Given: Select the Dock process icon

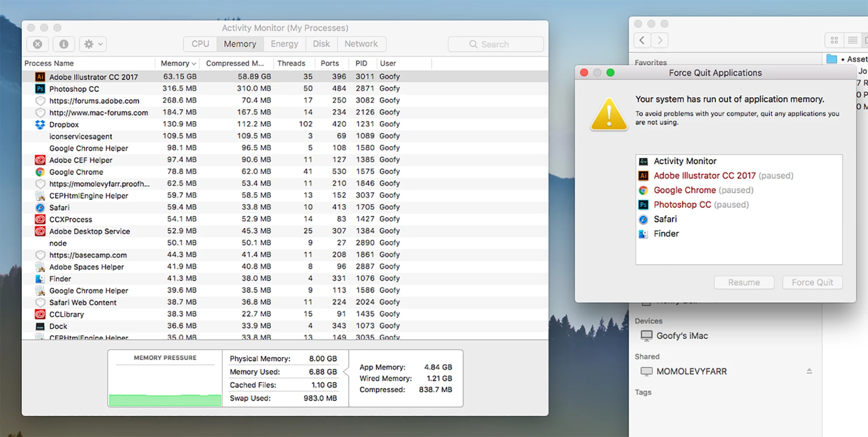Looking at the screenshot, I should [40, 326].
